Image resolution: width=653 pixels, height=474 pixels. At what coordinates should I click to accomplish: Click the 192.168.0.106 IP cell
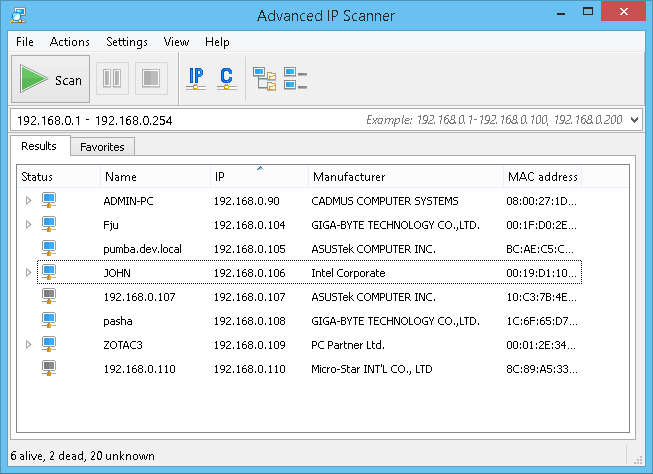[249, 273]
